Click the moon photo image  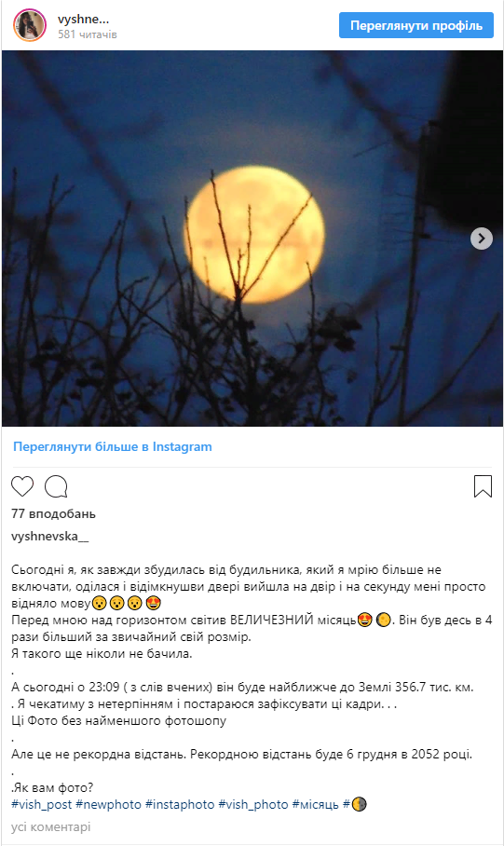click(252, 239)
